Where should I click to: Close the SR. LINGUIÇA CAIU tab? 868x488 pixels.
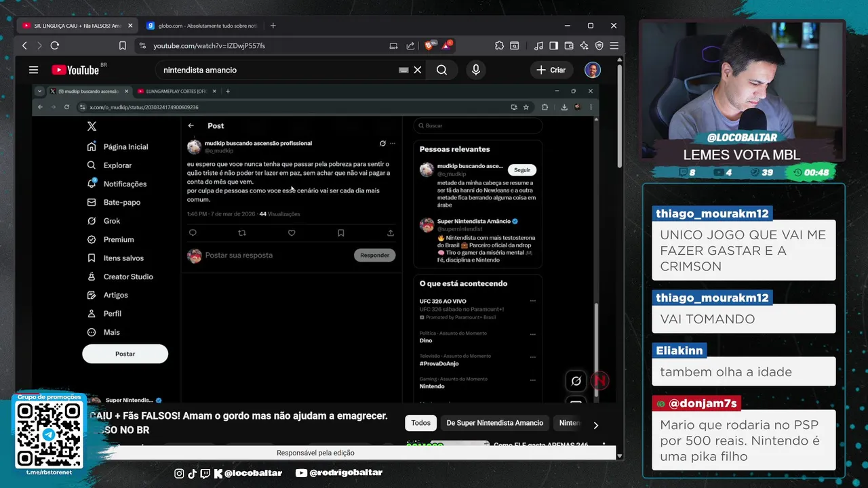tap(130, 26)
